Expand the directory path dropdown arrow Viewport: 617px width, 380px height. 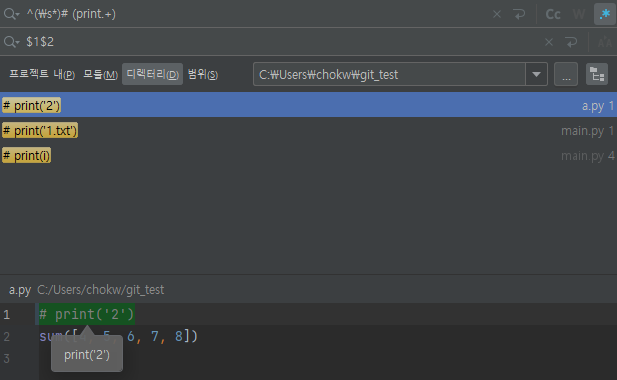tap(536, 74)
